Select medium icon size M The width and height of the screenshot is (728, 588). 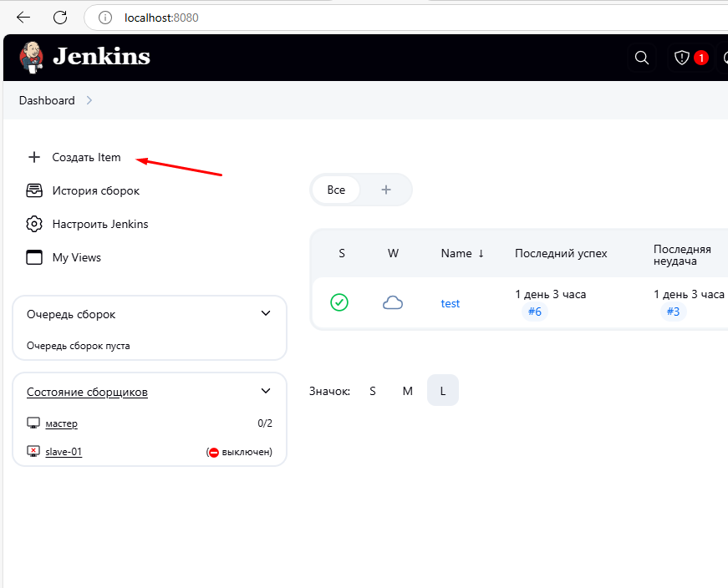point(408,391)
